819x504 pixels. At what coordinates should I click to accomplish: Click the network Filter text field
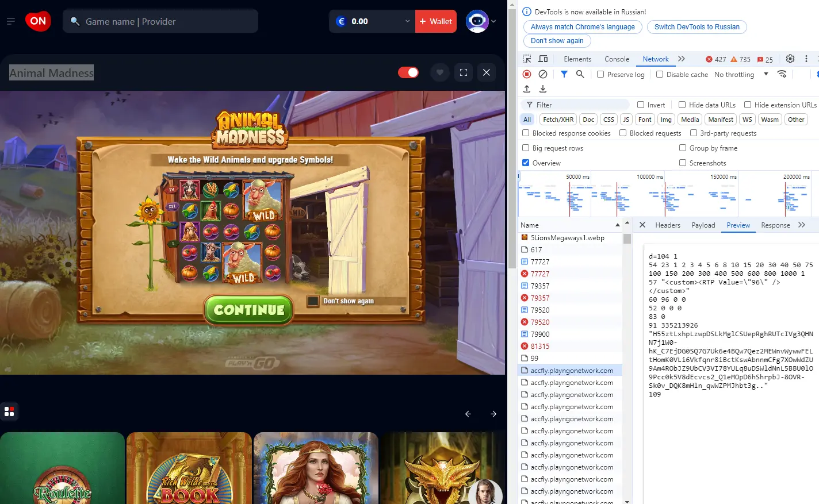(x=575, y=105)
